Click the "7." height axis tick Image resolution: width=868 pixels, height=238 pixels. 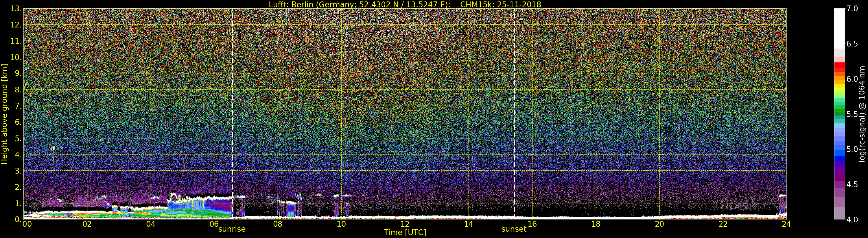tap(18, 106)
